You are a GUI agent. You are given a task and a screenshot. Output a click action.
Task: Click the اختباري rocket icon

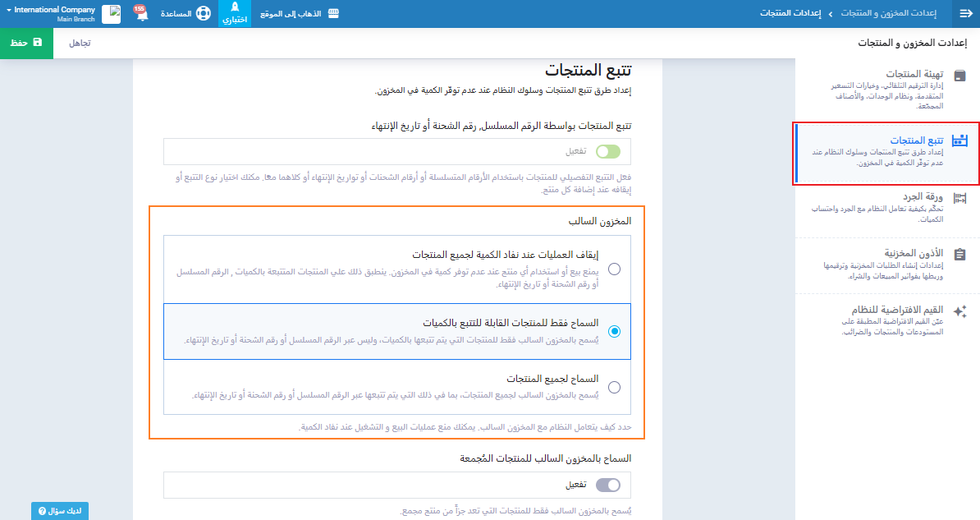(x=235, y=7)
